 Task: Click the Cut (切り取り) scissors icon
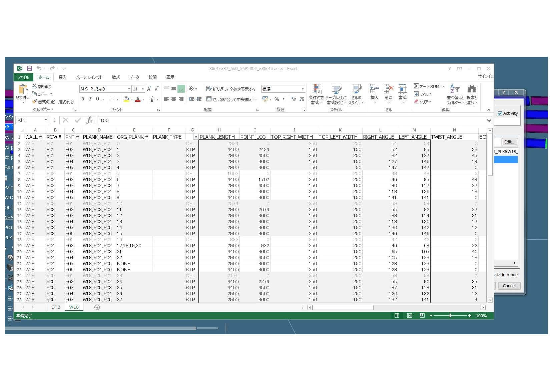[34, 86]
